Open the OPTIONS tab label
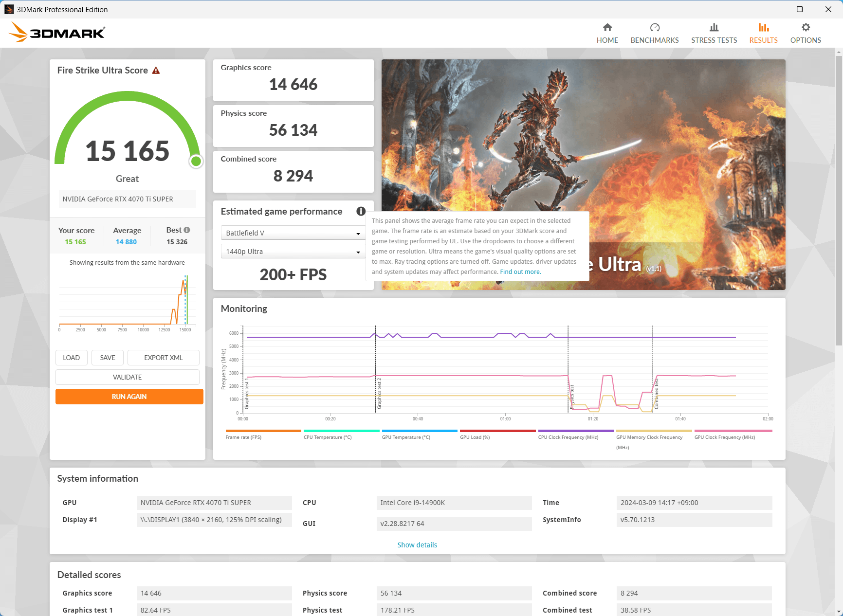Screen dimensions: 843x616 click(806, 40)
